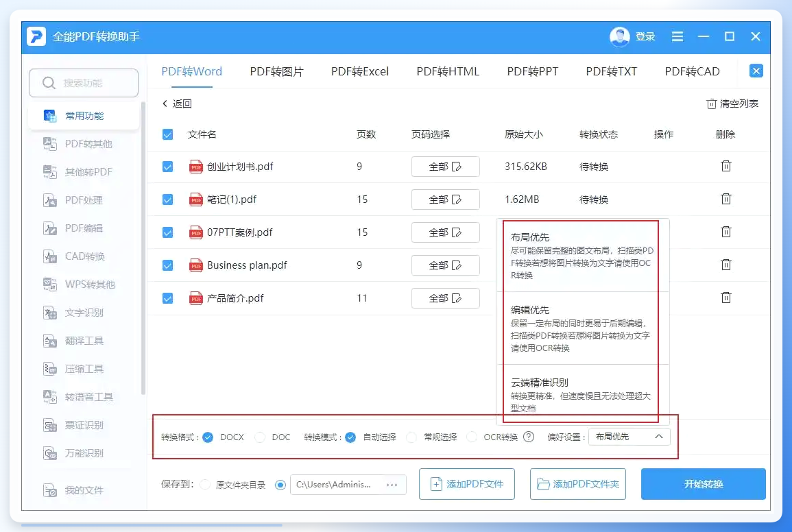Choose 原文件夹目录 as save location
Screen dimensions: 792x532
[x=205, y=485]
